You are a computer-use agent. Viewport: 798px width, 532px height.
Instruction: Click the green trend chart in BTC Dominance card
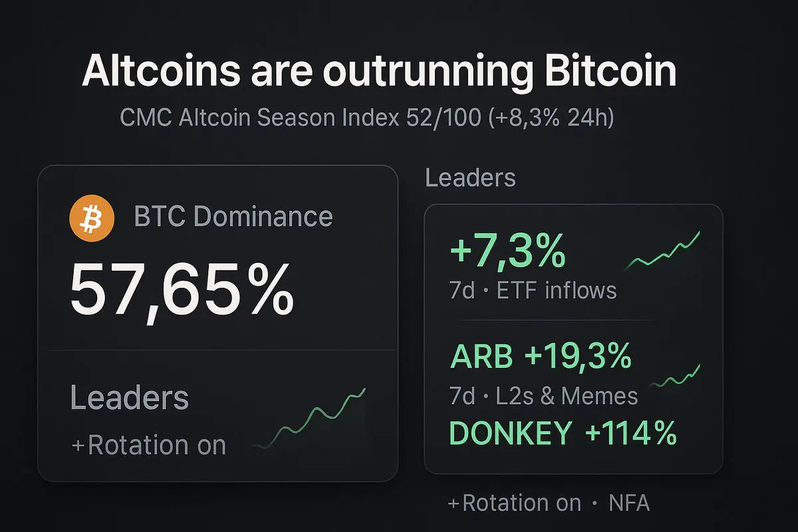pos(310,418)
